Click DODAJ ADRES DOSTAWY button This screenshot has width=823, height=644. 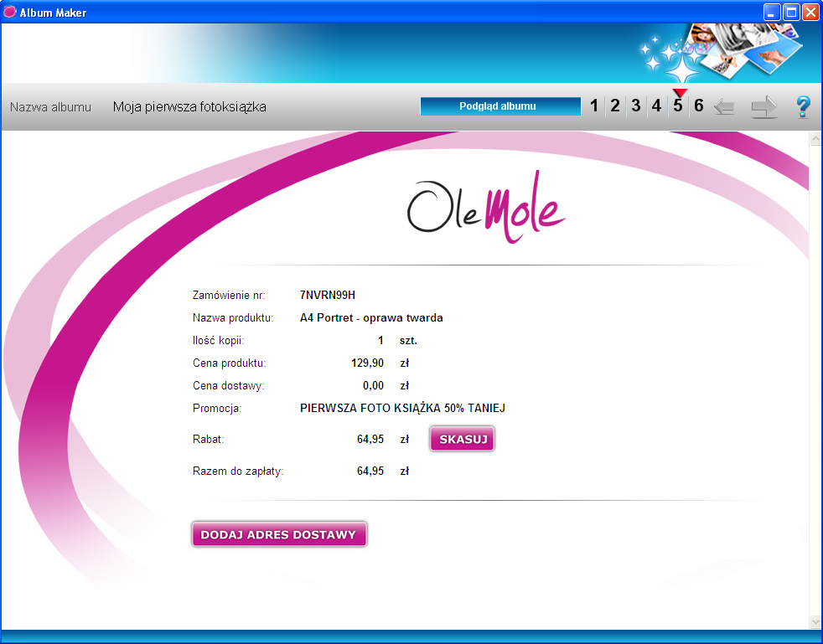279,534
